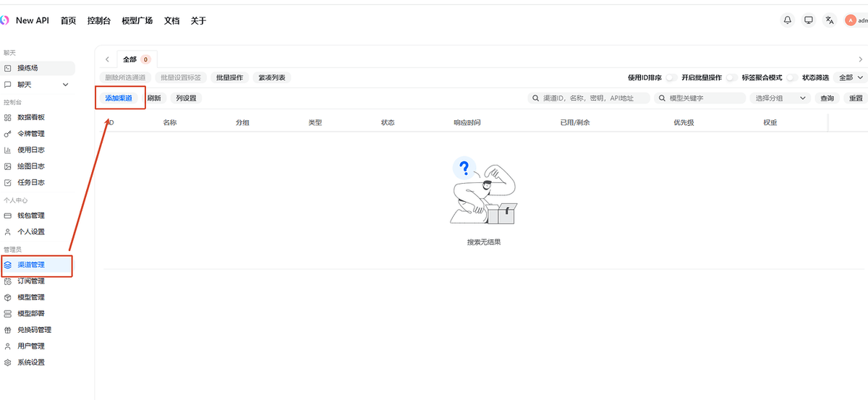This screenshot has height=400, width=868.
Task: Click the 权重 column header
Action: pyautogui.click(x=770, y=123)
